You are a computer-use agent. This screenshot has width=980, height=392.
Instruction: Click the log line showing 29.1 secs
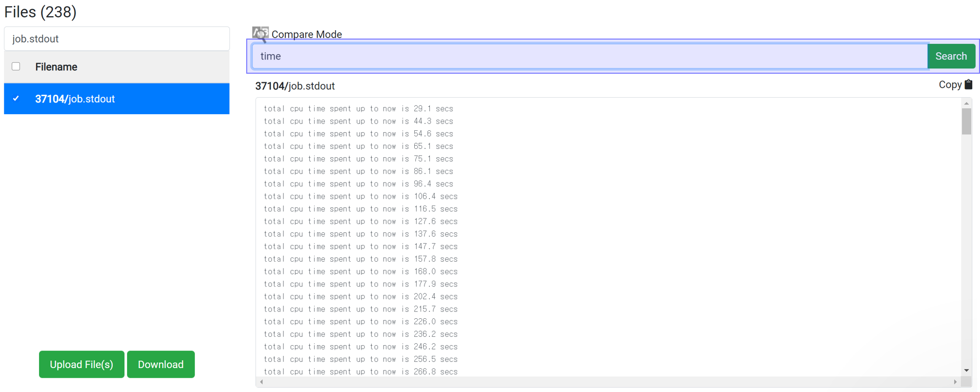coord(359,108)
